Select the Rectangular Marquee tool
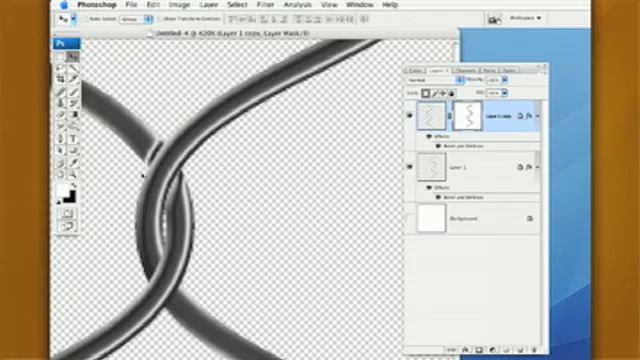The height and width of the screenshot is (360, 640). pyautogui.click(x=61, y=57)
